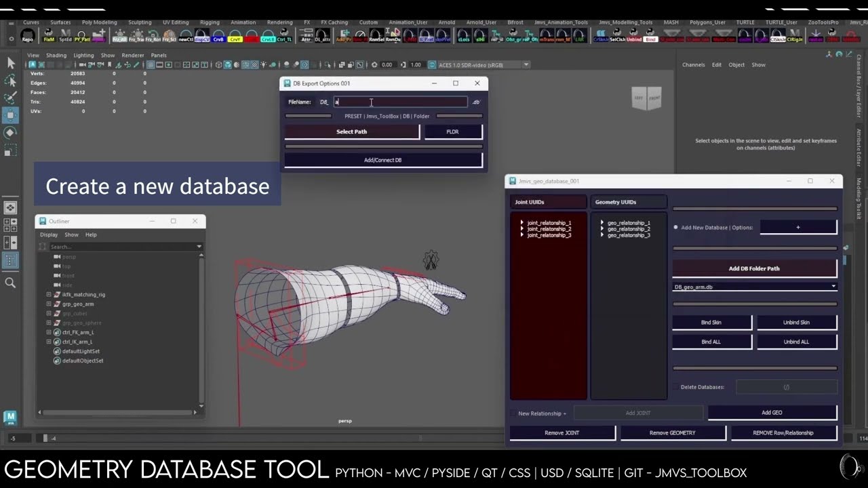Choose the Paint selection tool

(10, 98)
